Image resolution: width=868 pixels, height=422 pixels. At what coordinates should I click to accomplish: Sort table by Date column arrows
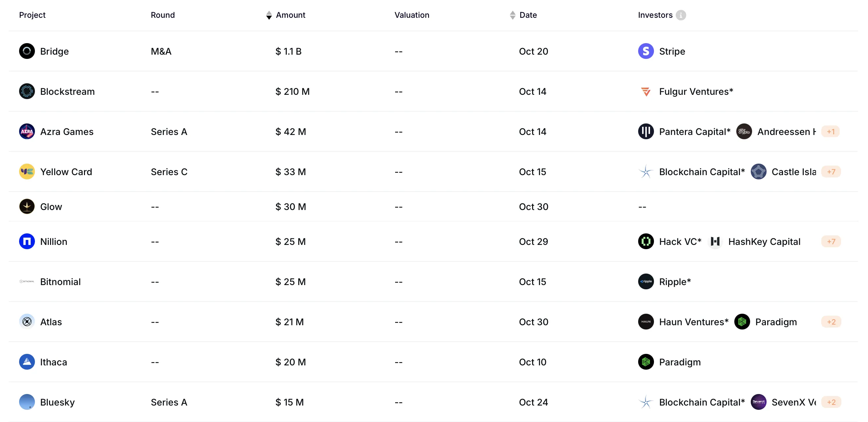click(512, 15)
